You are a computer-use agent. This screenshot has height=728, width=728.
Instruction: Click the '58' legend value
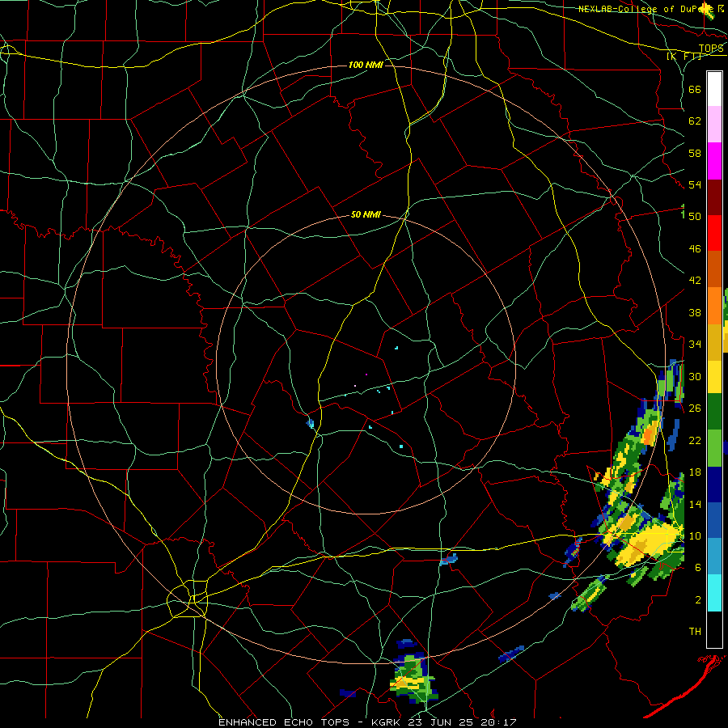coord(695,153)
